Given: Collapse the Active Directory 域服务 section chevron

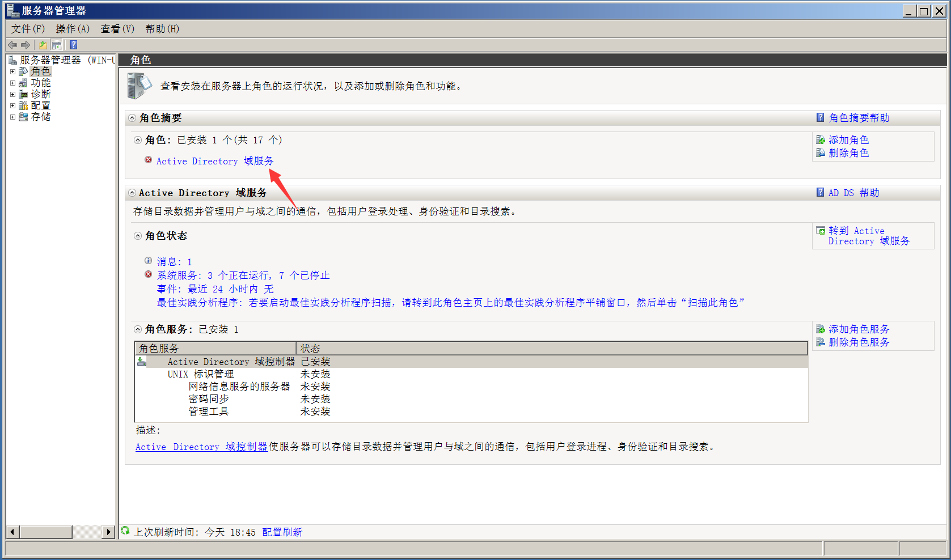Looking at the screenshot, I should coord(132,193).
